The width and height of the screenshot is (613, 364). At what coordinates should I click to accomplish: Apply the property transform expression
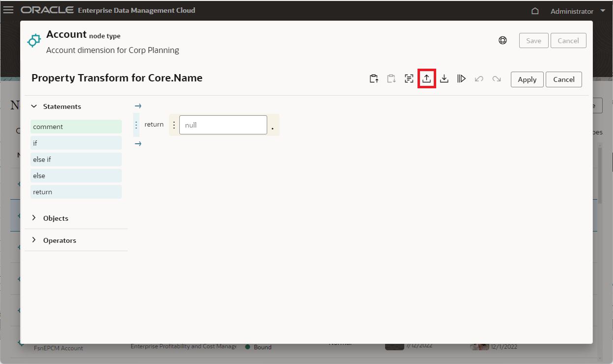tap(527, 79)
